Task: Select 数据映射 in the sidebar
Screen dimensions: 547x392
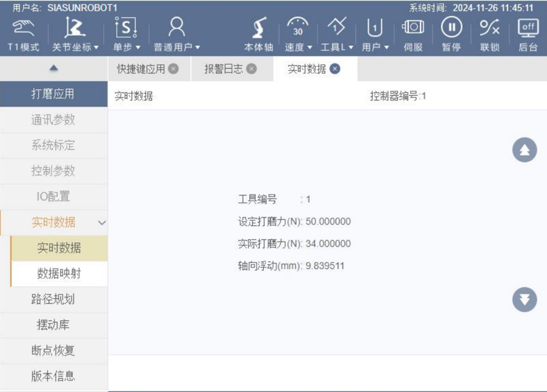Action: tap(59, 274)
